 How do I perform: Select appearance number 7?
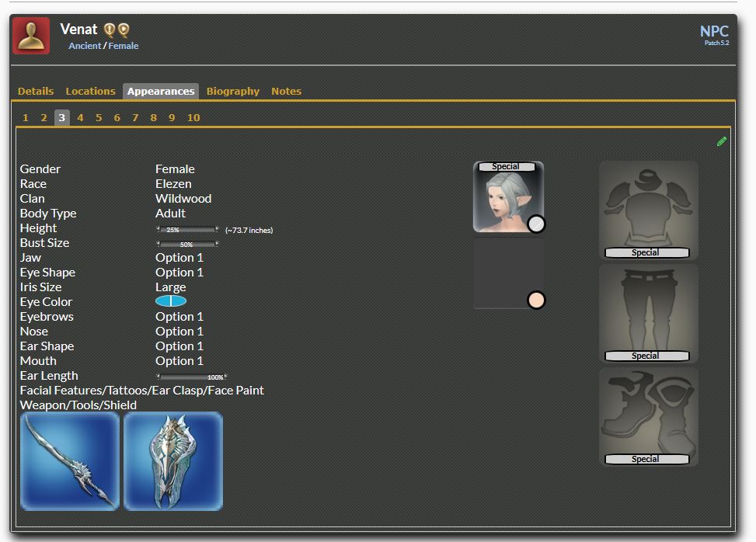point(135,117)
